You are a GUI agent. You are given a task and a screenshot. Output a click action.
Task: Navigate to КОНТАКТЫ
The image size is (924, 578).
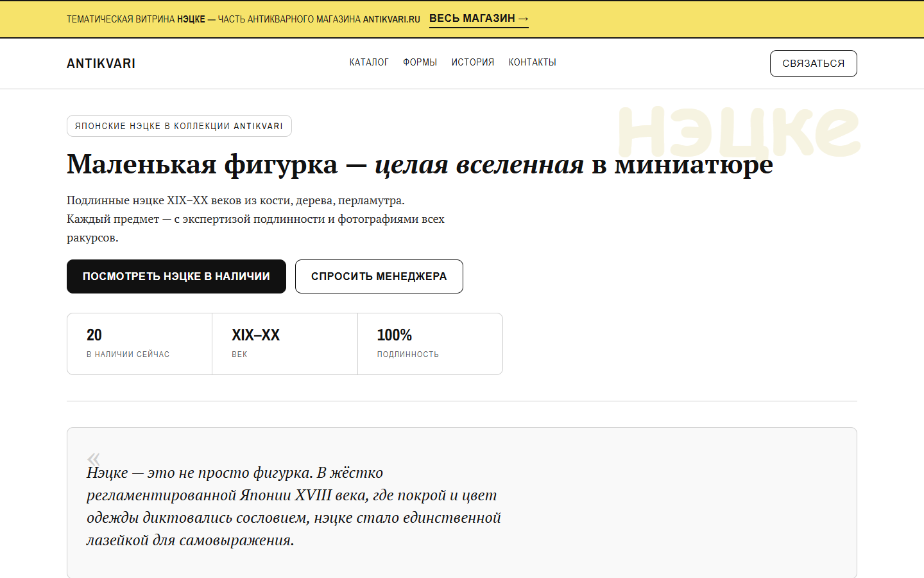click(x=533, y=62)
